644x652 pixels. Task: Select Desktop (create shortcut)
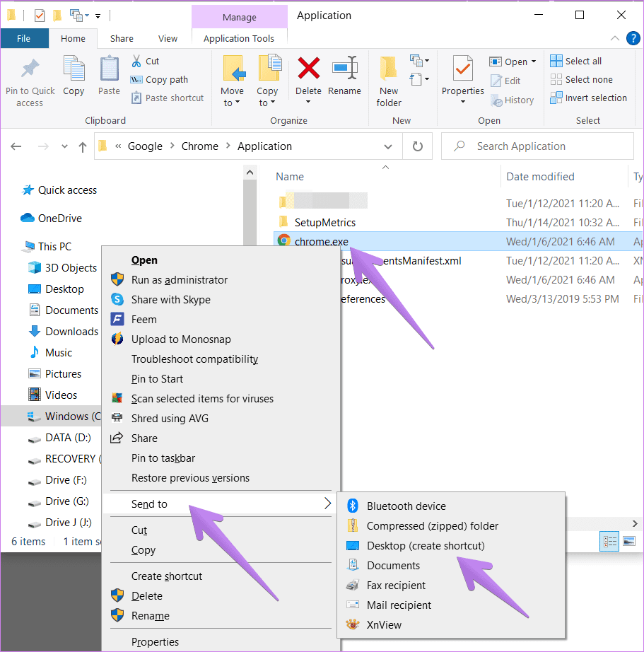(x=451, y=545)
